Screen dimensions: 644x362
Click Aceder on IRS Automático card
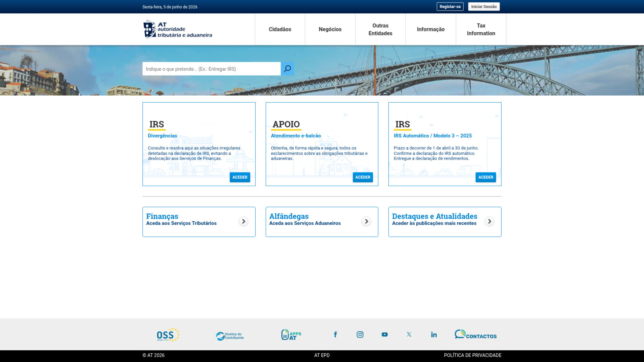(486, 177)
